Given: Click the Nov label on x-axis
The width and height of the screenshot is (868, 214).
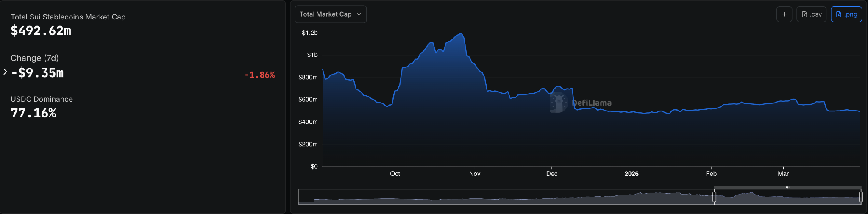Looking at the screenshot, I should (475, 174).
